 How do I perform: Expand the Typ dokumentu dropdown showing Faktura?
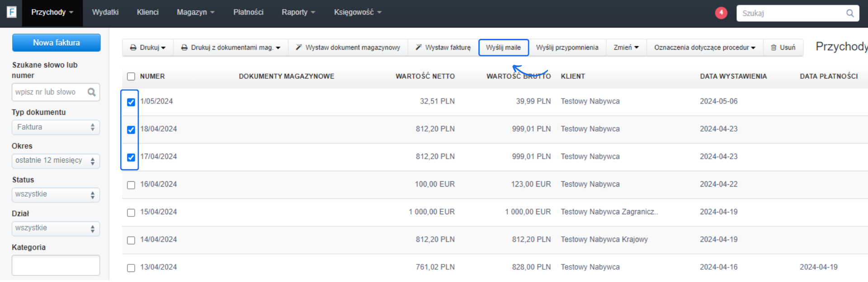coord(56,127)
